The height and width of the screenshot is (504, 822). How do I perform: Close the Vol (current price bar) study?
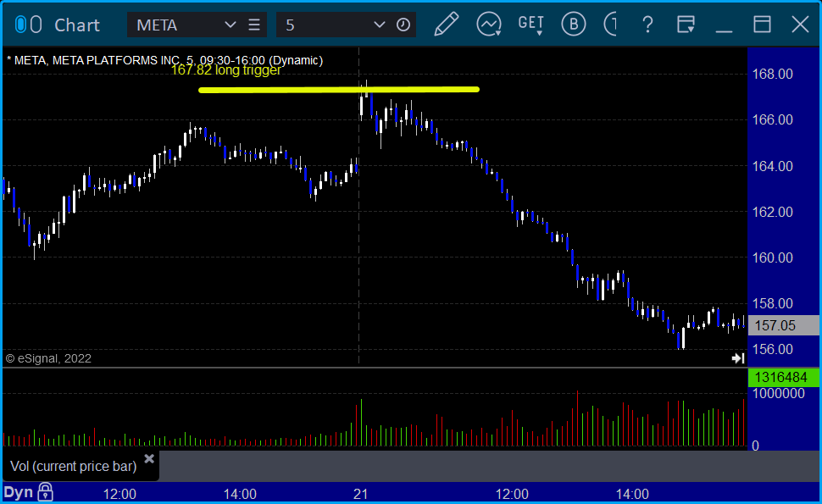(x=149, y=459)
